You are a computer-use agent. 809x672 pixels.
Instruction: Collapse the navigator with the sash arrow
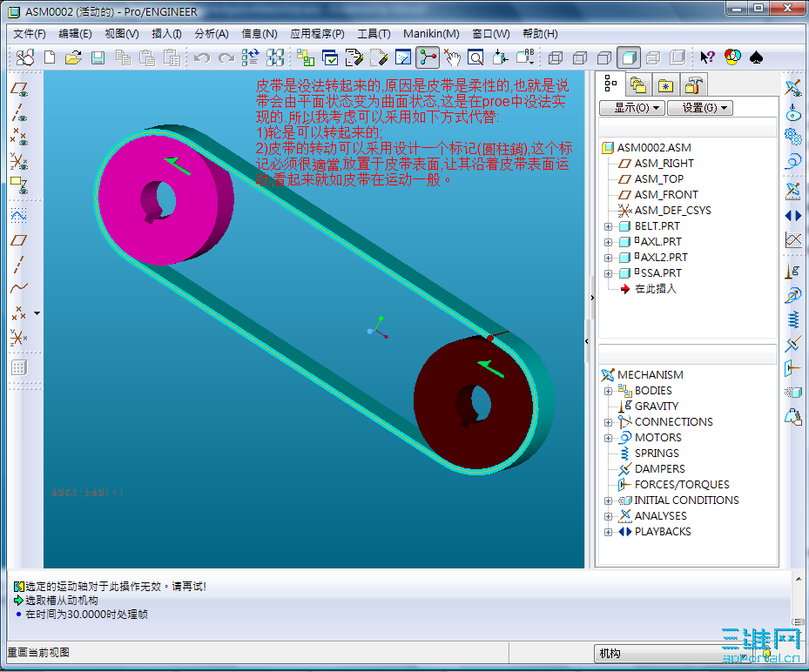(592, 298)
